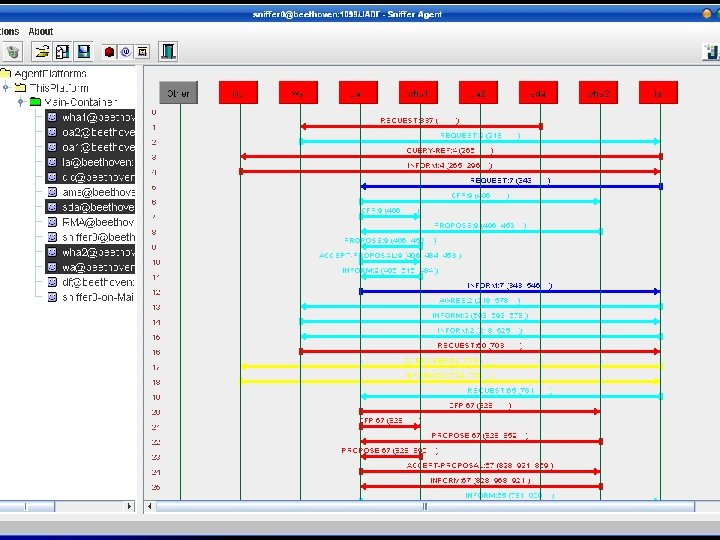720x540 pixels.
Task: Click the red oa1 agent box
Action: tap(358, 93)
